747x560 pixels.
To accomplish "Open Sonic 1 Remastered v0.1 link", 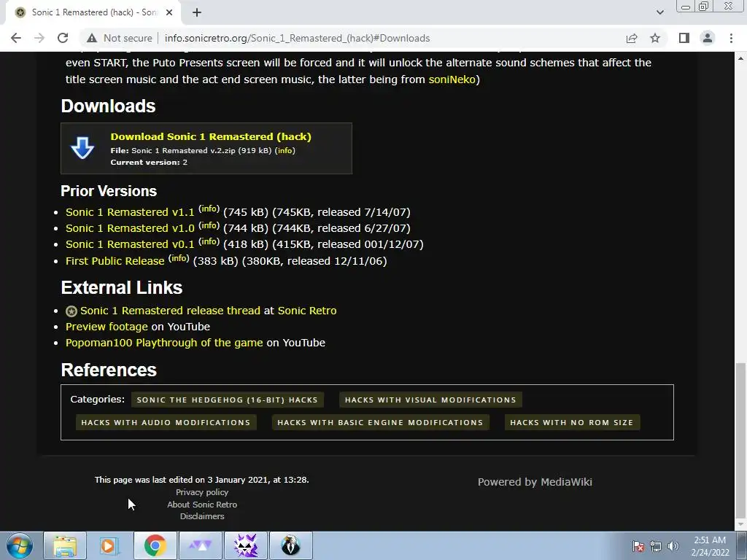I will coord(130,244).
